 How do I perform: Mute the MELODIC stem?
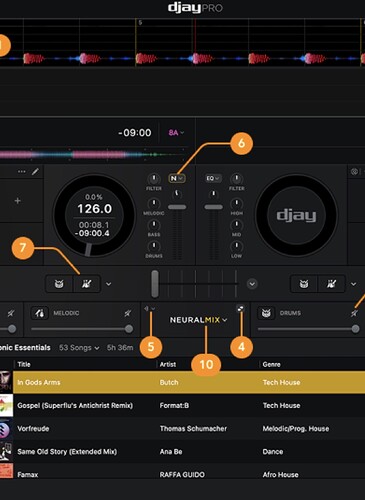tap(128, 313)
